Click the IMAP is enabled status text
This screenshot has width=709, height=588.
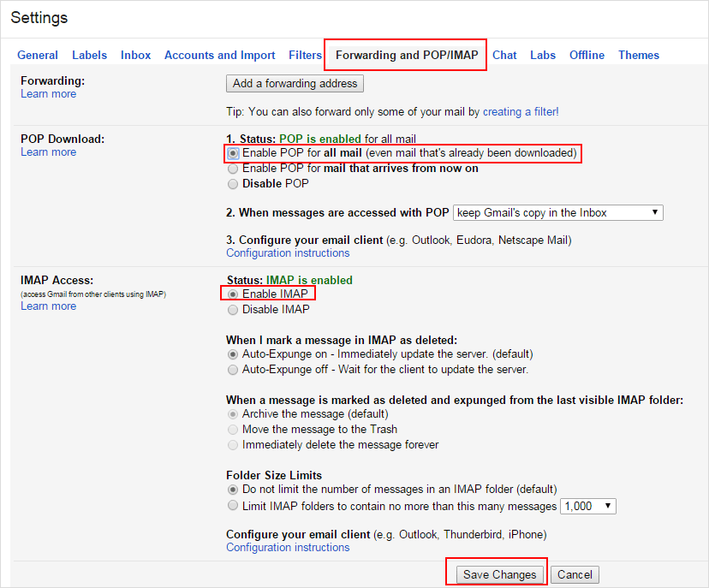tap(309, 280)
